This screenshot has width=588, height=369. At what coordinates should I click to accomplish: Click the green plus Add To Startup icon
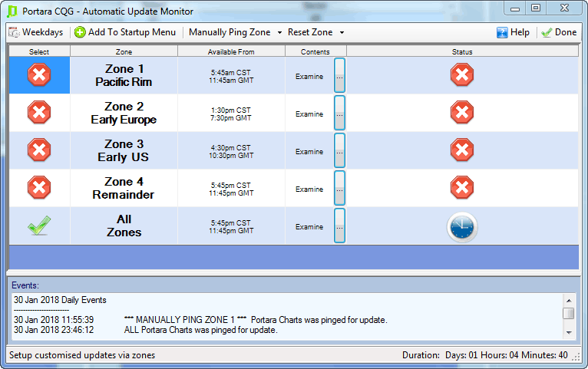point(80,32)
